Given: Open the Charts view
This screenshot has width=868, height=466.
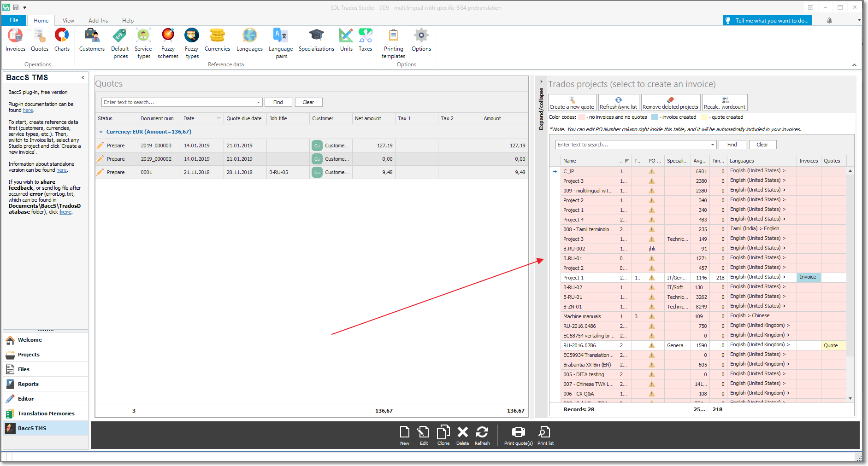Looking at the screenshot, I should pyautogui.click(x=62, y=40).
